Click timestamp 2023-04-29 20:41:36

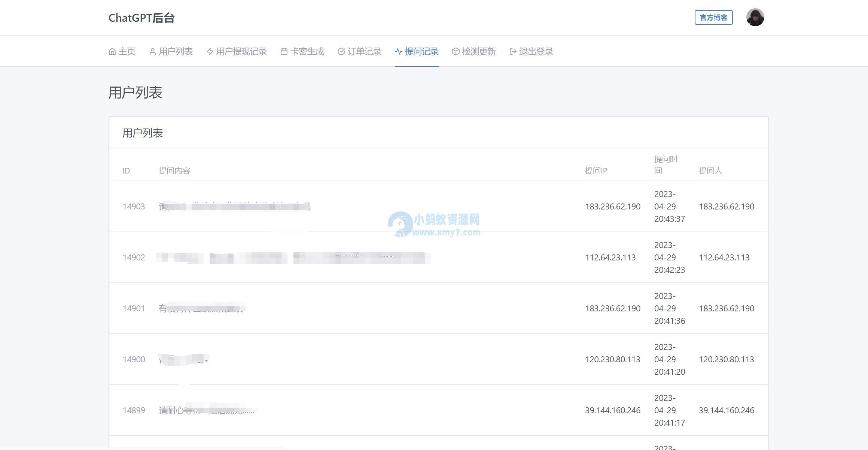click(x=670, y=308)
